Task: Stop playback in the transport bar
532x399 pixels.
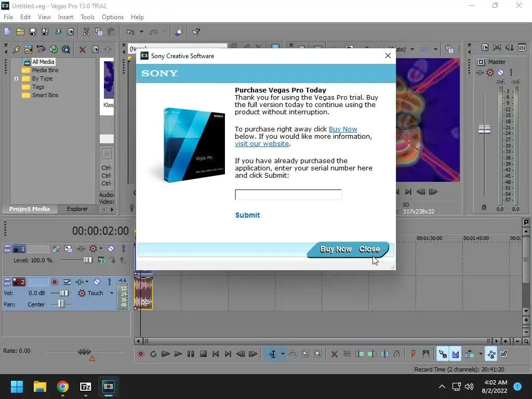Action: tap(203, 354)
